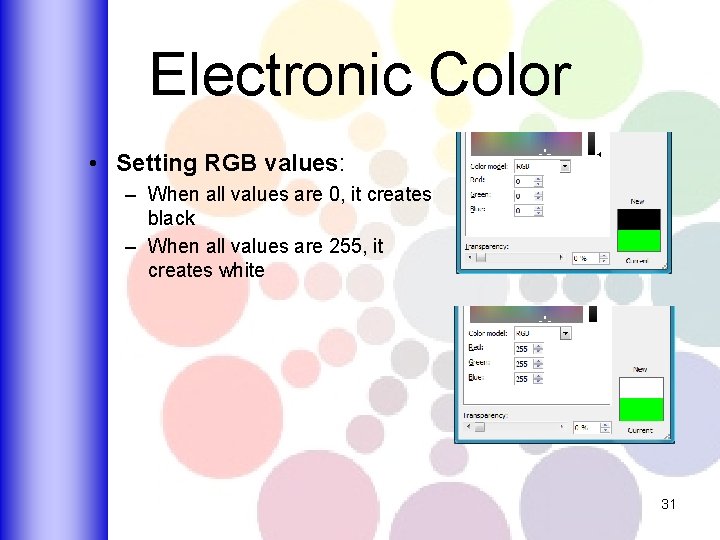Click Green field showing 0
Viewport: 720px width, 540px height.
[x=524, y=196]
